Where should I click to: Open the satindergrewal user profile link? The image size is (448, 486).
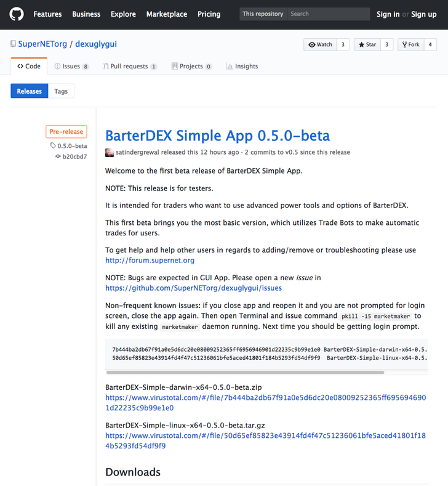[x=137, y=152]
